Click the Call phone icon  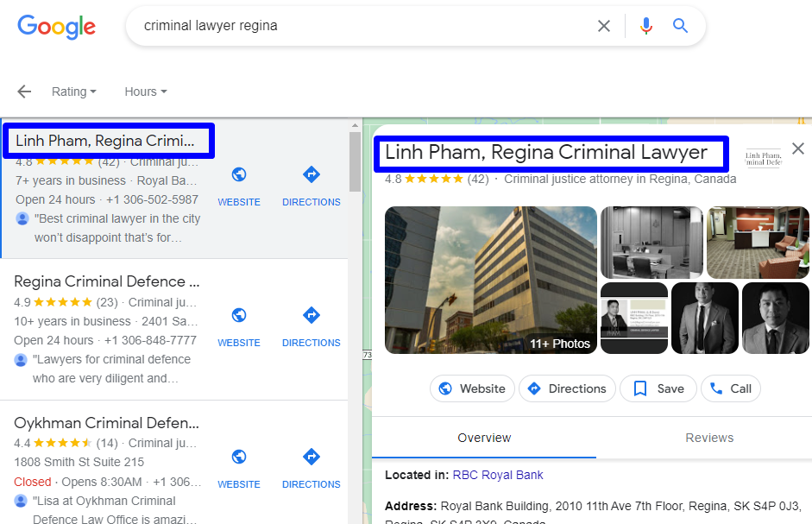click(717, 388)
